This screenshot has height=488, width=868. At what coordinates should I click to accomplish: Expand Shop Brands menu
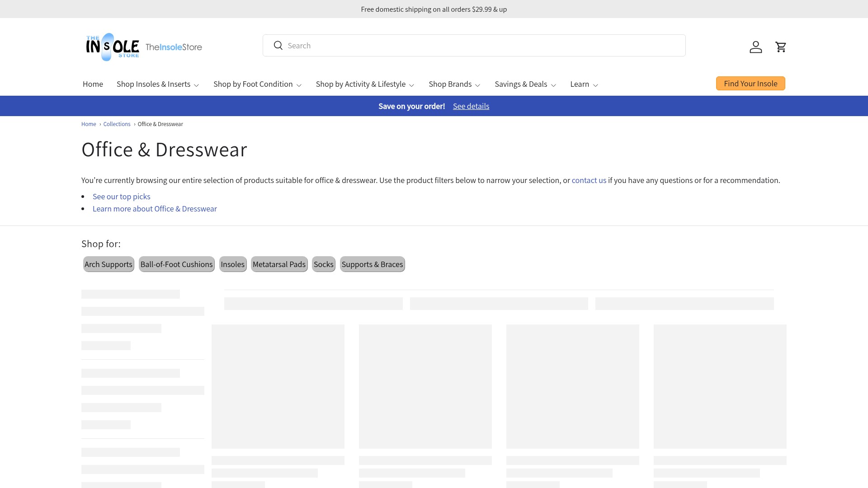tap(455, 84)
